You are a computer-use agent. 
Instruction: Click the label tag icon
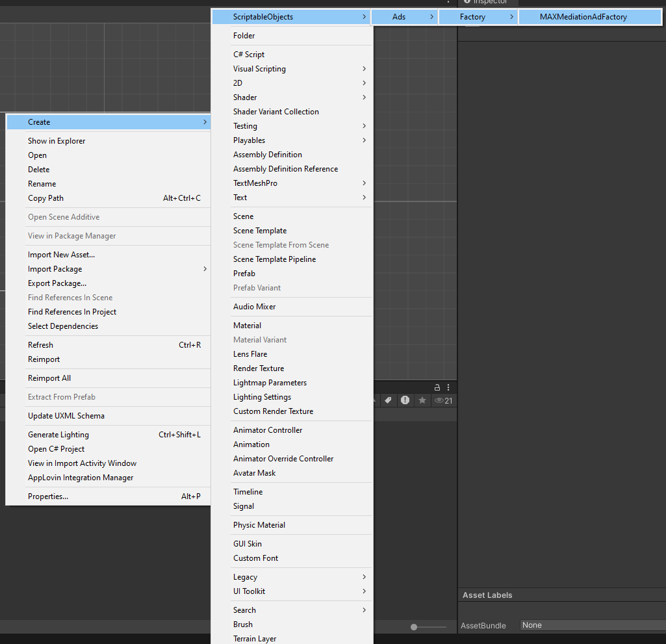point(389,400)
